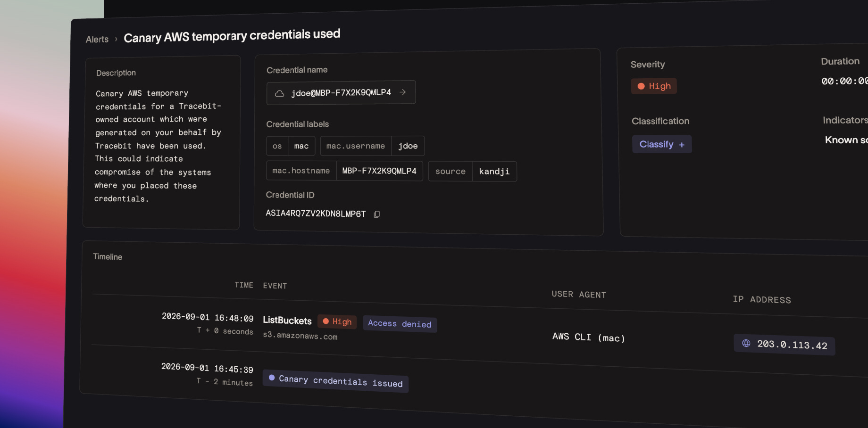Open the jdoe@MBP-F7X2K9QMLP4 credential link
The image size is (868, 428).
coord(341,93)
